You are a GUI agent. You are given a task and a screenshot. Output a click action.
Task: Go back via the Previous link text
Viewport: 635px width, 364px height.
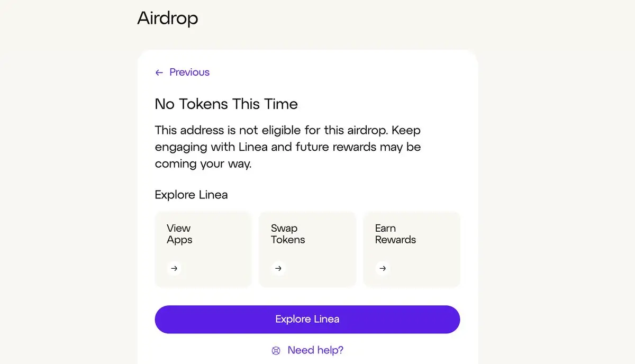189,72
